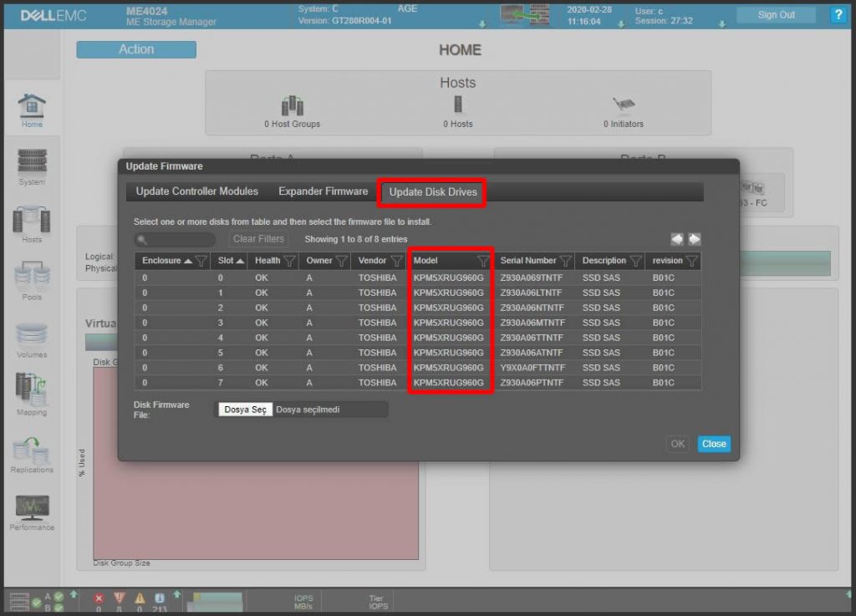Viewport: 856px width, 616px height.
Task: Click the capacity usage bar in footer
Action: (x=216, y=601)
